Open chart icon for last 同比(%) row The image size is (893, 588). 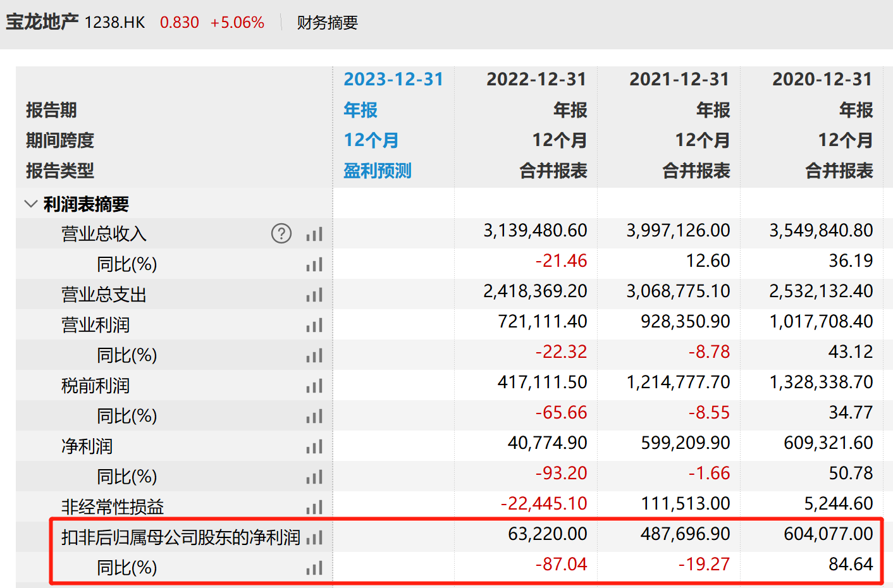[x=314, y=568]
